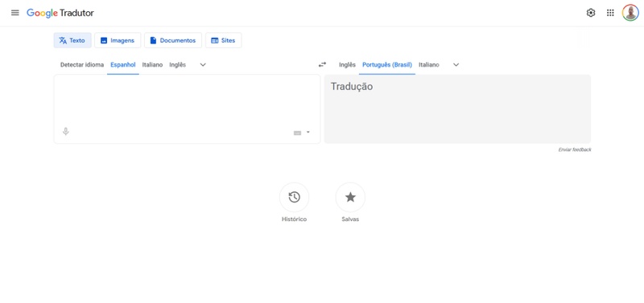Expand the source language list chevron
The width and height of the screenshot is (644, 303).
coord(203,65)
